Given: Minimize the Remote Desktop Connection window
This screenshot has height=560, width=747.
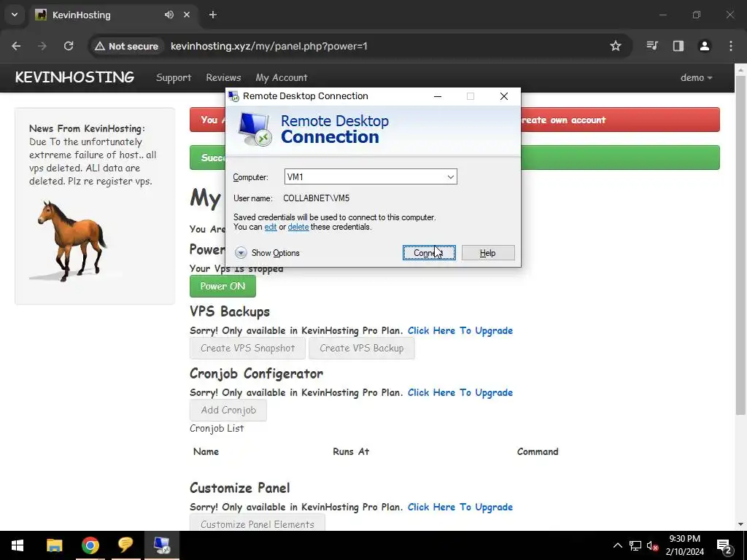Looking at the screenshot, I should [x=438, y=96].
